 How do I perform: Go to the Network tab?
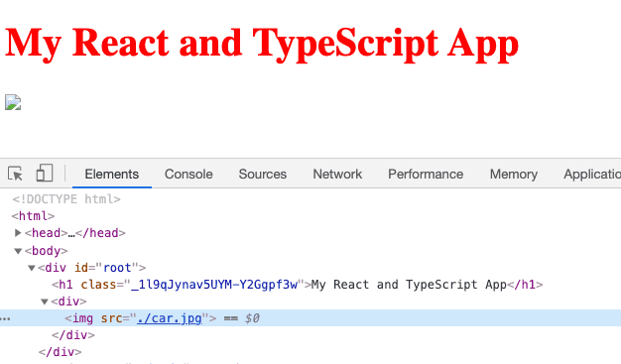tap(337, 174)
